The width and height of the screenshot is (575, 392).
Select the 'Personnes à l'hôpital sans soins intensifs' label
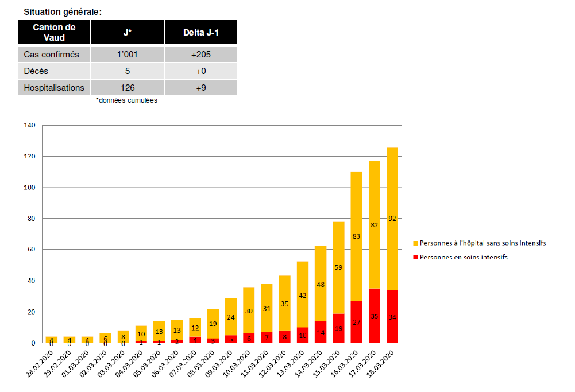click(483, 243)
